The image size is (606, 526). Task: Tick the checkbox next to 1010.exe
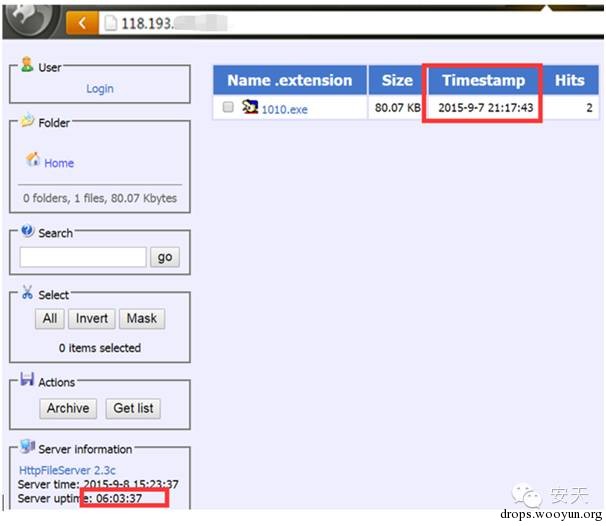tap(228, 108)
